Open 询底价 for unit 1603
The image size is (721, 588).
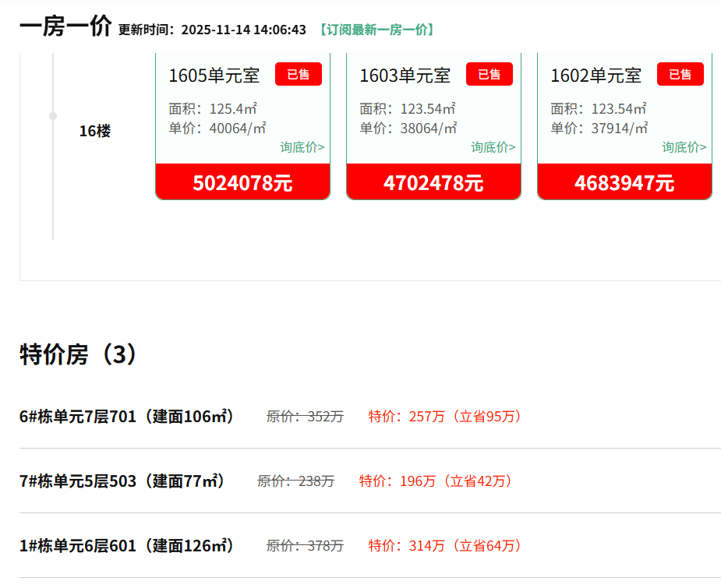click(493, 147)
